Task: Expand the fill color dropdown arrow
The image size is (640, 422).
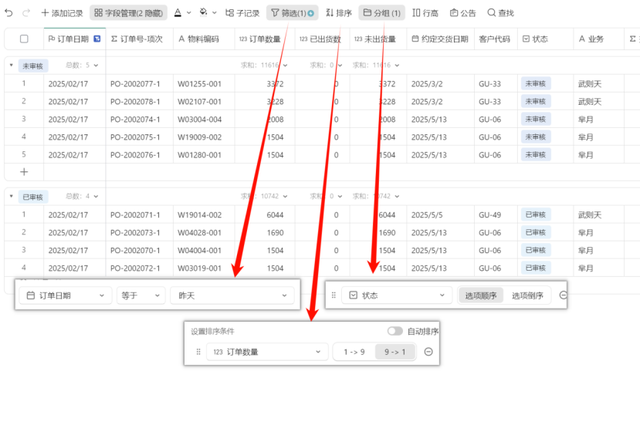Action: coord(214,13)
